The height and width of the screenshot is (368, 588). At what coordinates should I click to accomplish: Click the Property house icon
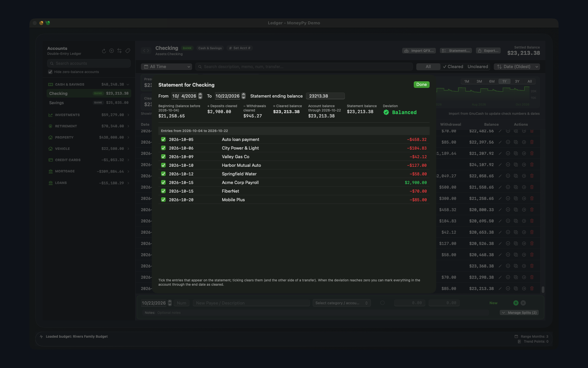(50, 138)
